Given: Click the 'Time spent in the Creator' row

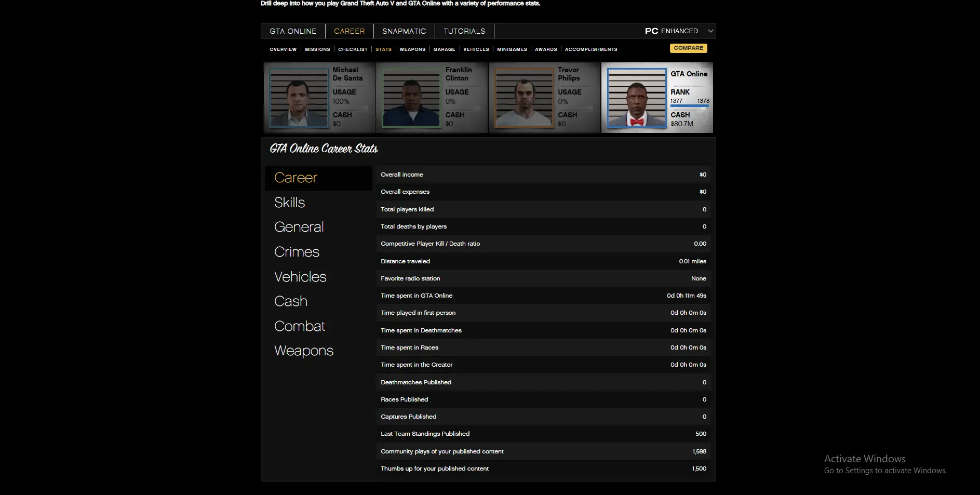Looking at the screenshot, I should click(543, 365).
